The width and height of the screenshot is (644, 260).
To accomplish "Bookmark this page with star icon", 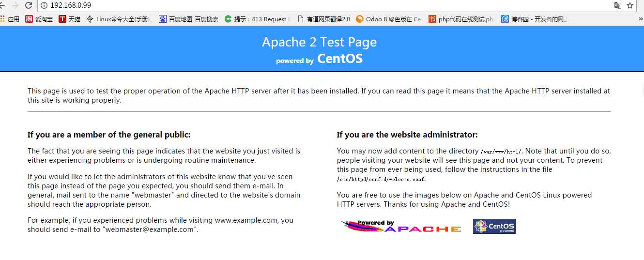I will (630, 5).
